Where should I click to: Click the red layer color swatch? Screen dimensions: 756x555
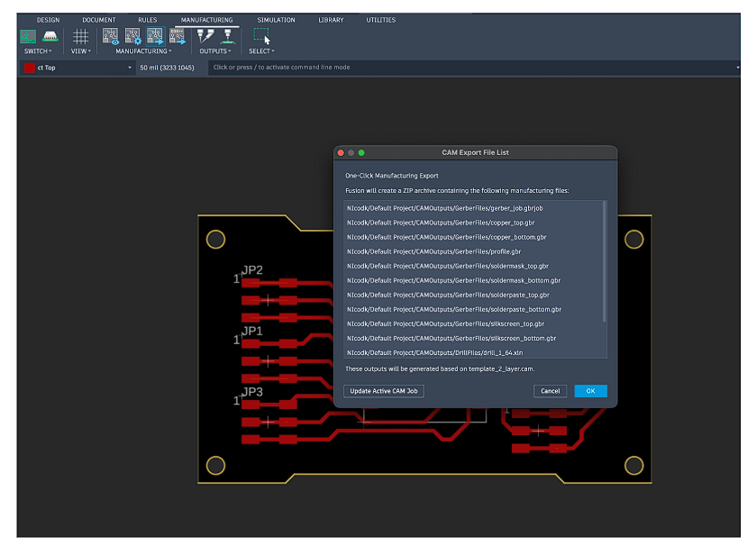click(x=30, y=68)
